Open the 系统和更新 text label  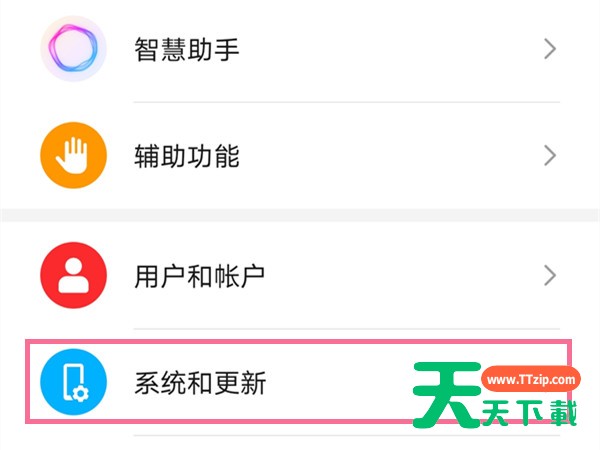coord(200,383)
